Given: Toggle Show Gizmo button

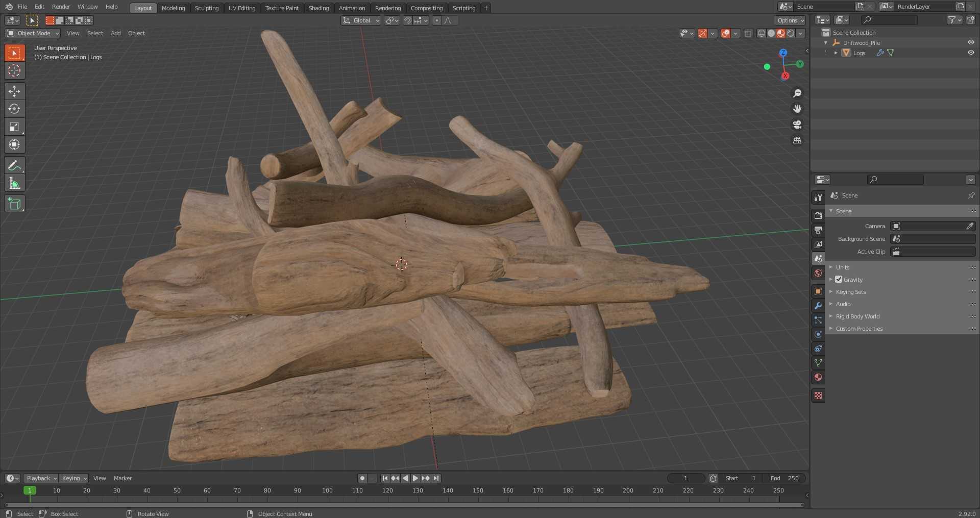Looking at the screenshot, I should pos(703,33).
